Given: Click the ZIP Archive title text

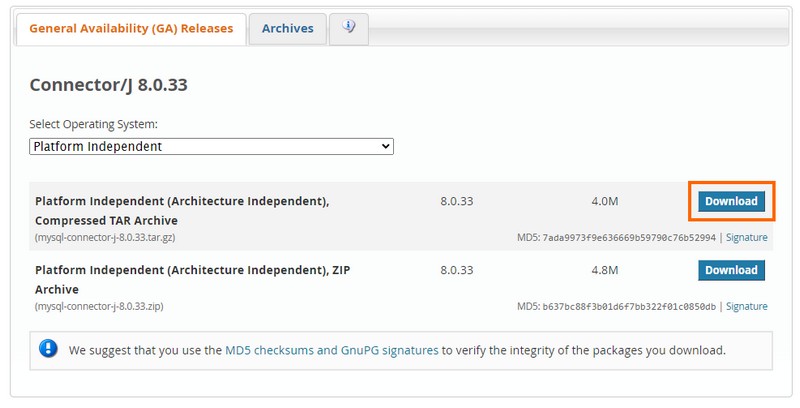Looking at the screenshot, I should click(x=192, y=279).
